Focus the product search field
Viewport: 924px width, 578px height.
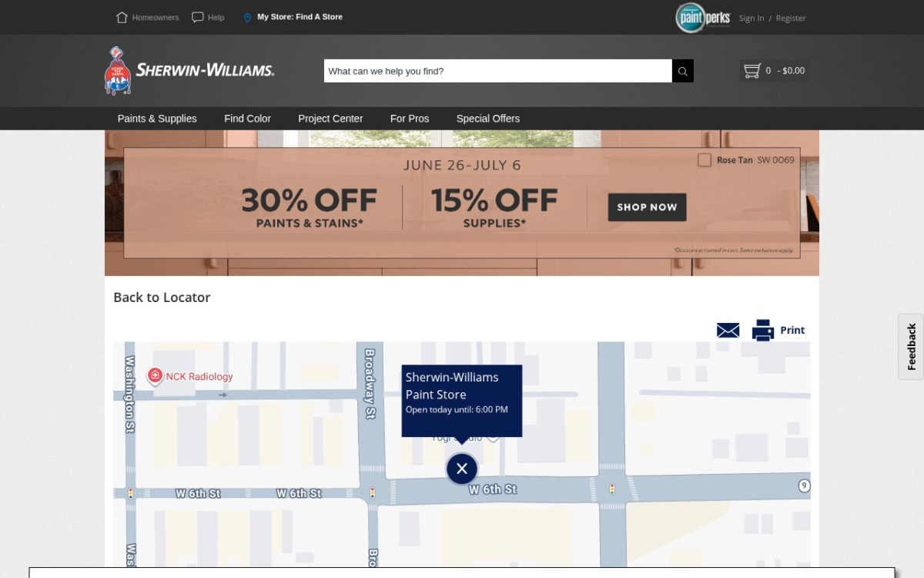[497, 71]
